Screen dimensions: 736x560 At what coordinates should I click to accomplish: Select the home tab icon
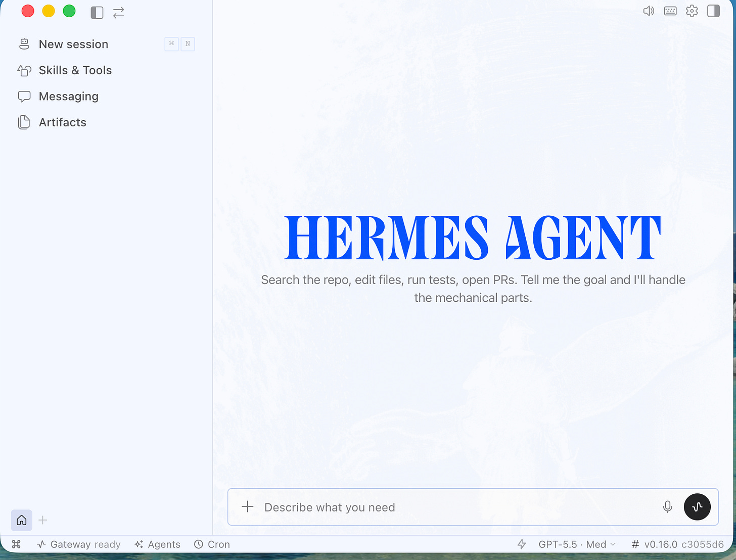coord(22,520)
